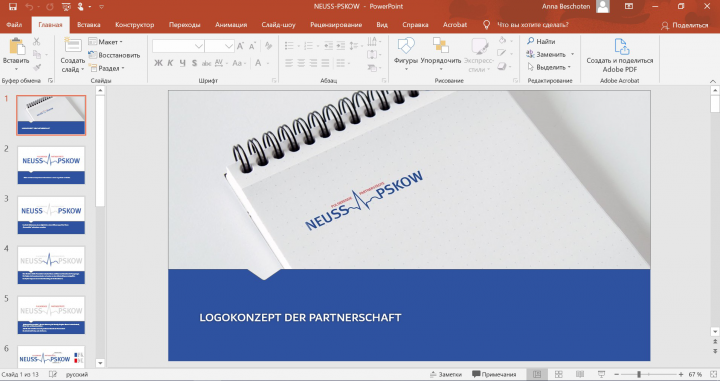
Task: Click the Восстановить reset button
Action: (x=114, y=55)
